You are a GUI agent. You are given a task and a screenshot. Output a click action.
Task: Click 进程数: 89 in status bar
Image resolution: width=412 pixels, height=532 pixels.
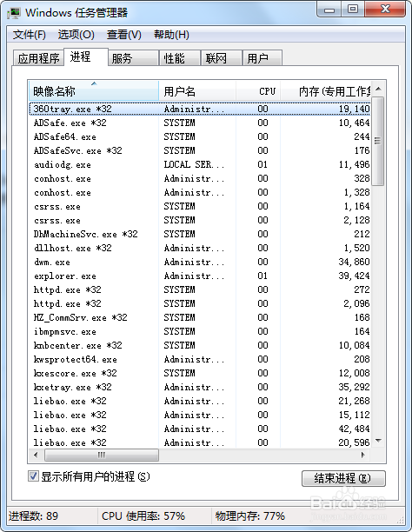click(33, 516)
